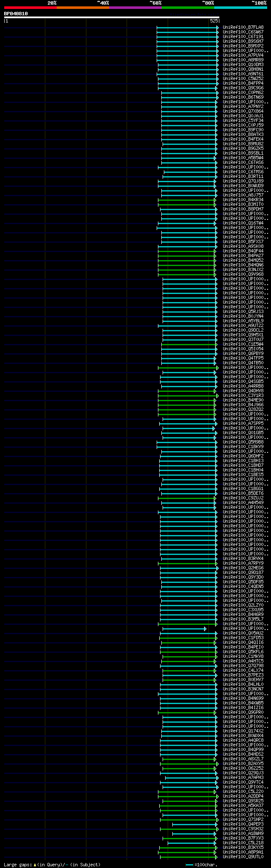Open hit UniRef100_C1BGG1
Screen dimensions: 271x868
[x=243, y=488]
